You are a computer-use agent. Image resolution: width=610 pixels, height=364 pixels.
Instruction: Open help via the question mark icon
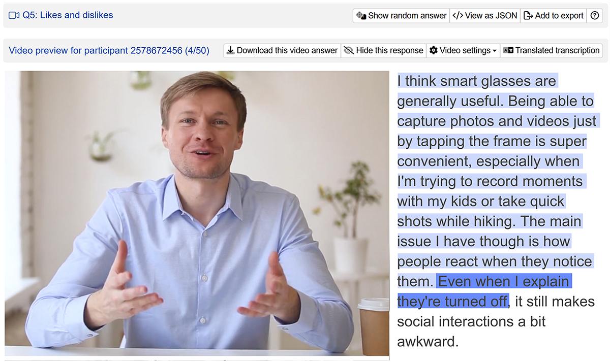pos(594,16)
